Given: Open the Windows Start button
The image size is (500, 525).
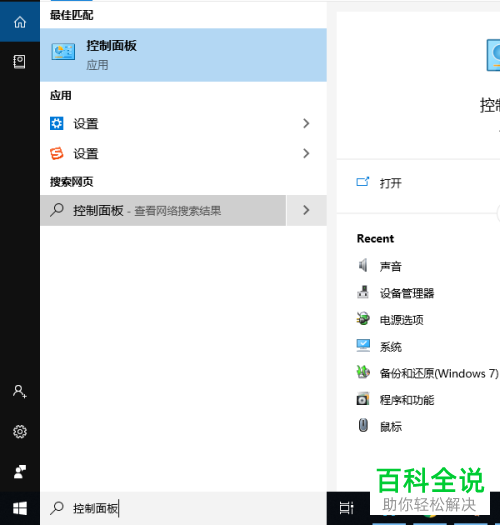Looking at the screenshot, I should pyautogui.click(x=20, y=509).
